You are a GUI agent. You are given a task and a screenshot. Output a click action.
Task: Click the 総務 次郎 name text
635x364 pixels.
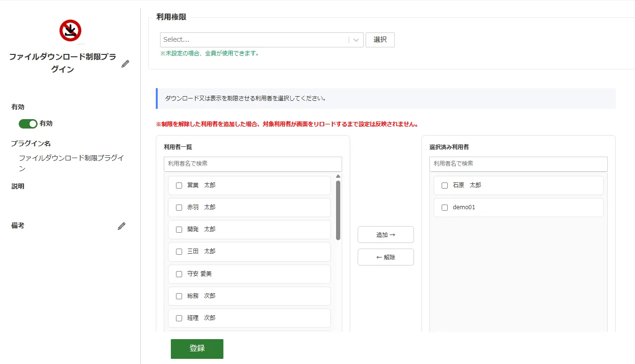tap(201, 296)
